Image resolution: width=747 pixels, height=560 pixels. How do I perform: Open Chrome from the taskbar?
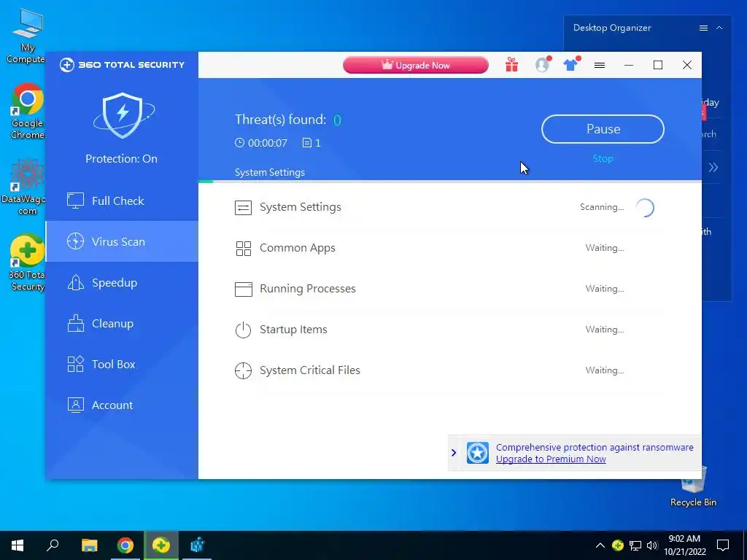click(125, 545)
